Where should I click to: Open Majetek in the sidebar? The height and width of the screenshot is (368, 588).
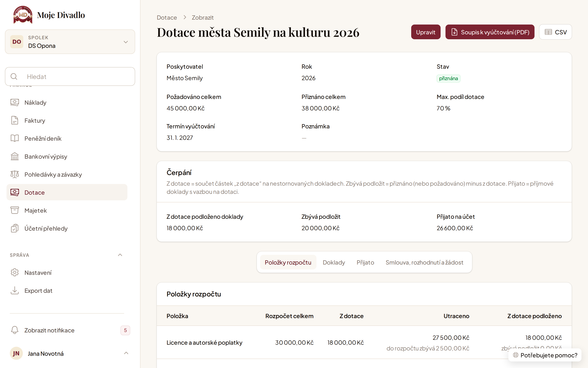point(67,211)
